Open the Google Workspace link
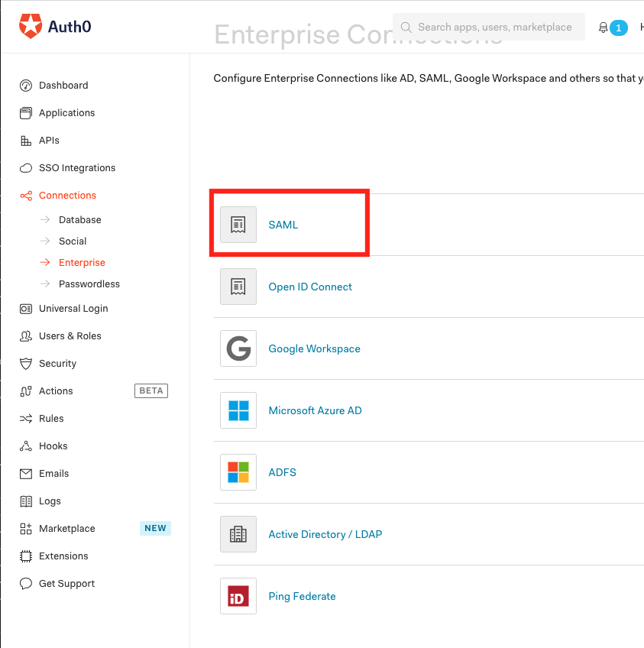Image resolution: width=644 pixels, height=648 pixels. click(314, 348)
